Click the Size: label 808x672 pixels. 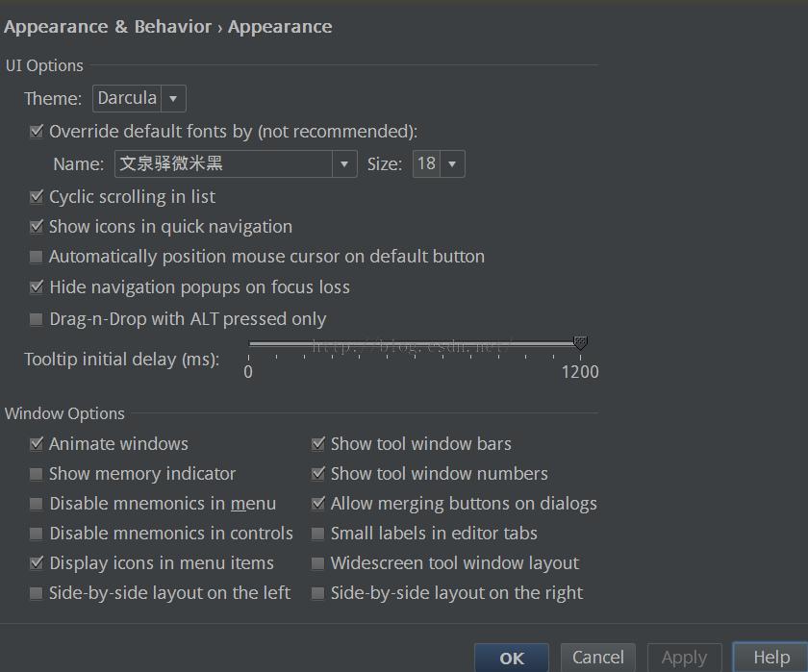[385, 163]
